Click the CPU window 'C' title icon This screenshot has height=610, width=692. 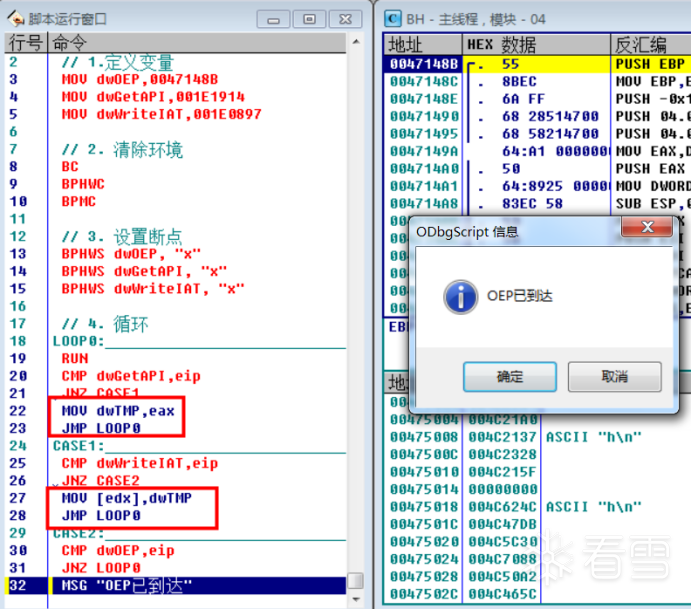tap(392, 19)
